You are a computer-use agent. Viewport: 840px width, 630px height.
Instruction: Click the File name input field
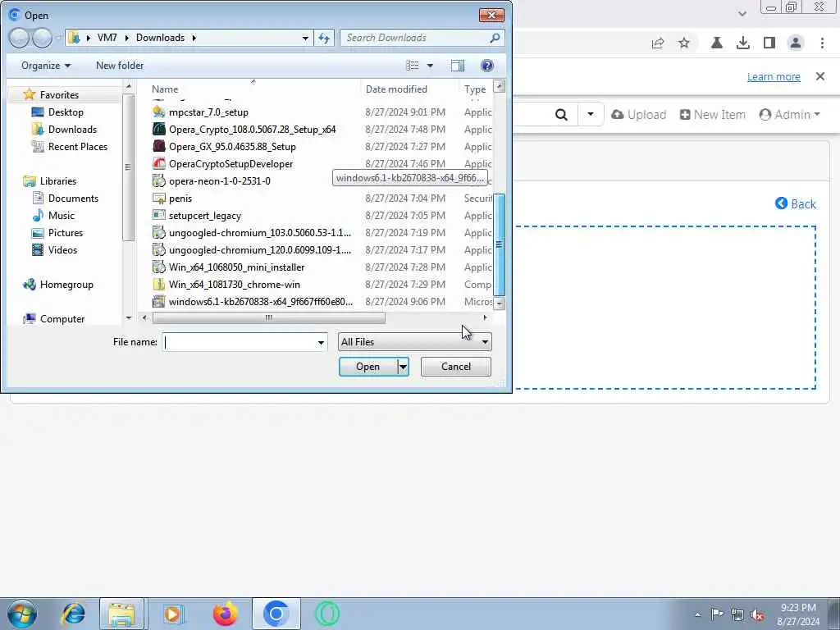point(239,342)
